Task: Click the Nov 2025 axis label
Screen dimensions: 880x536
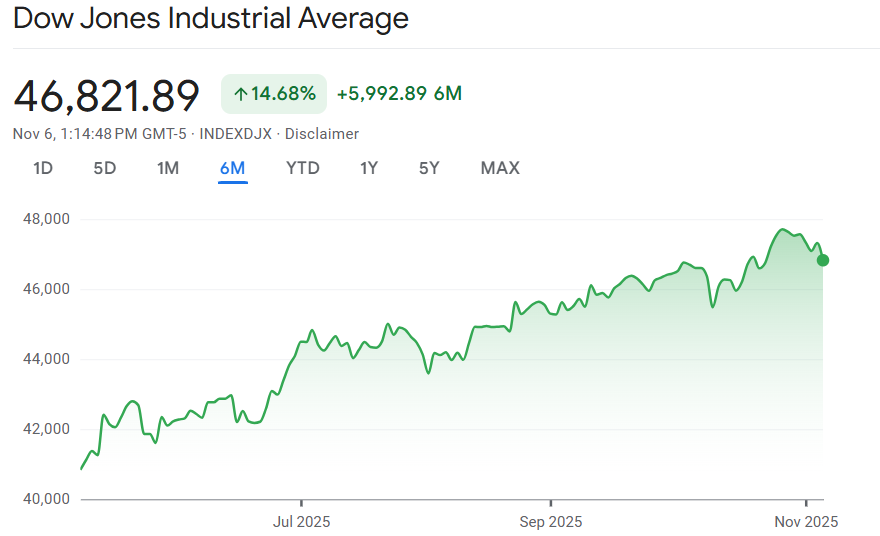Action: tap(807, 521)
